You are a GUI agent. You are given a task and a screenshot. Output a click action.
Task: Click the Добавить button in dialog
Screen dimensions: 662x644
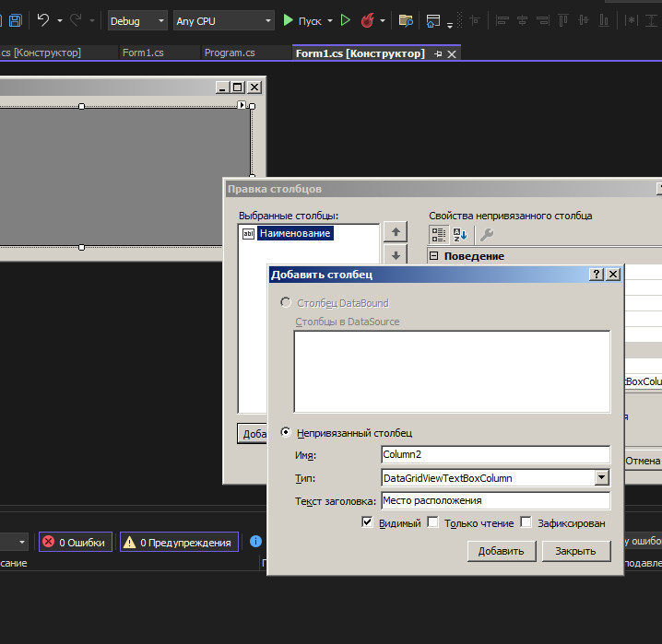click(x=502, y=551)
